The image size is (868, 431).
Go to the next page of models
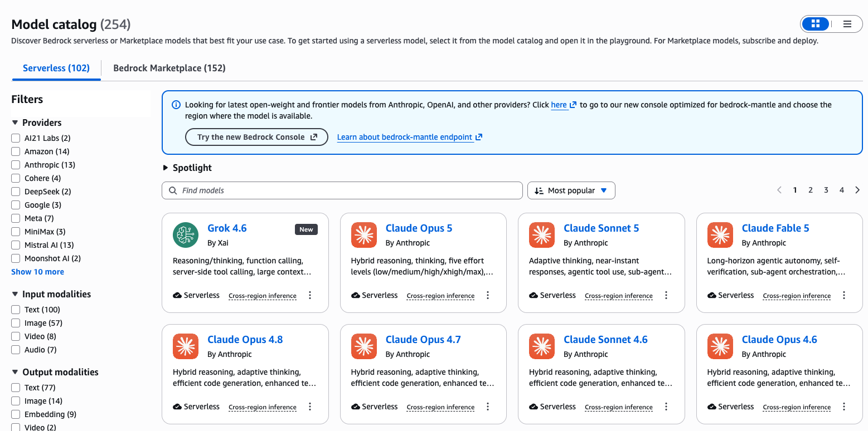click(857, 190)
